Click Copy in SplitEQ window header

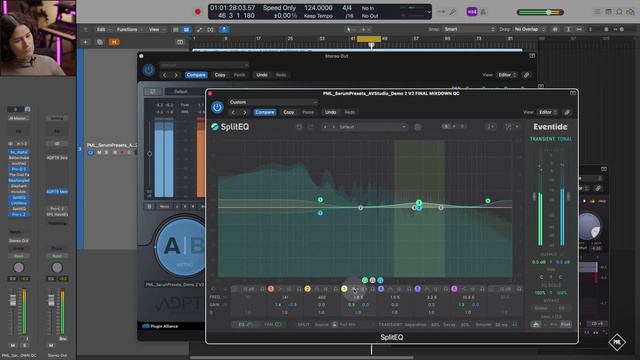(x=289, y=112)
